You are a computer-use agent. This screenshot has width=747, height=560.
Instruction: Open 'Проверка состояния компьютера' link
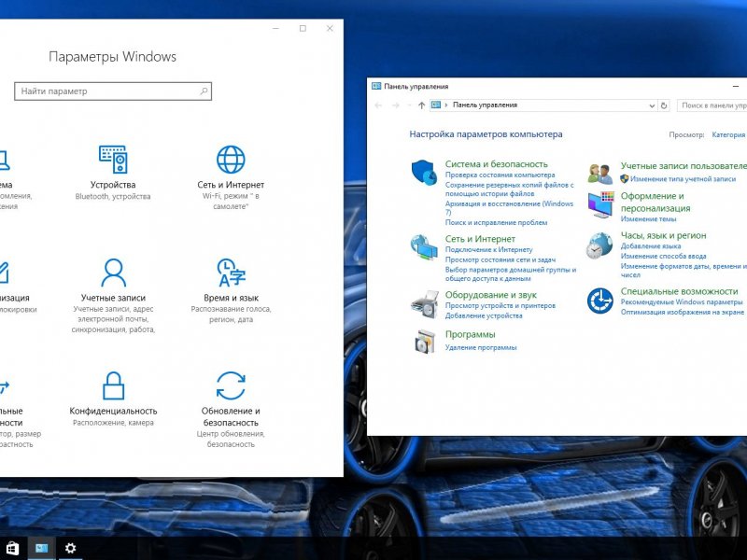pyautogui.click(x=500, y=175)
